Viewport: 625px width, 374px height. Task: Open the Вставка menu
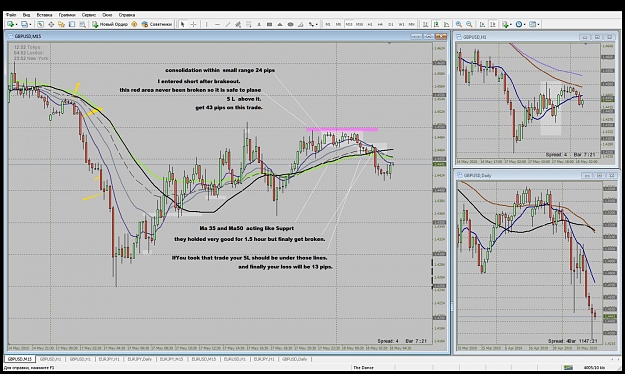coord(44,15)
